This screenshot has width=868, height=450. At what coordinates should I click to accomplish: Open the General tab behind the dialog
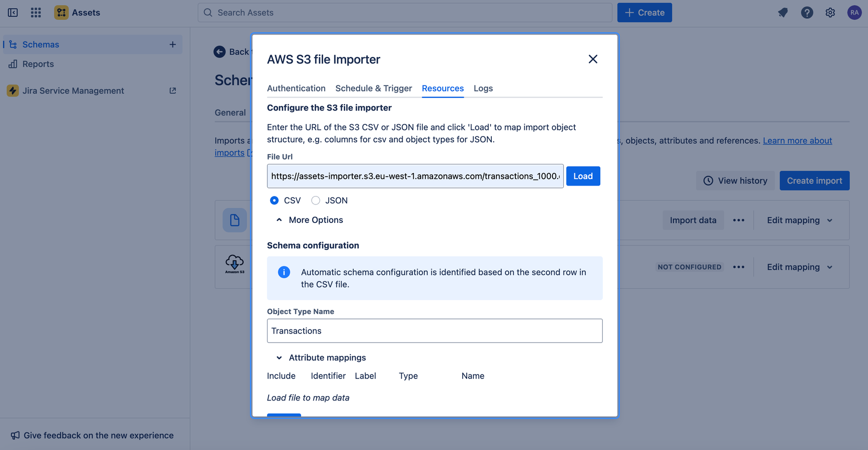[x=230, y=112]
